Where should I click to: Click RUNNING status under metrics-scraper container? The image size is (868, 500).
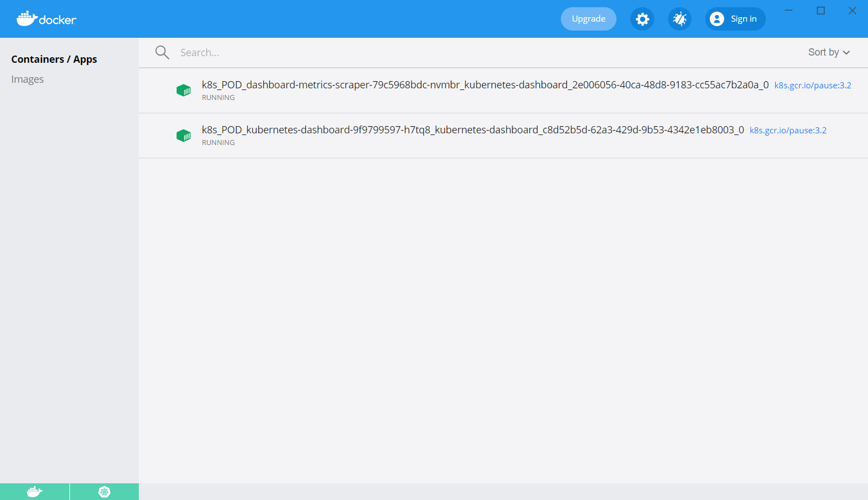218,97
